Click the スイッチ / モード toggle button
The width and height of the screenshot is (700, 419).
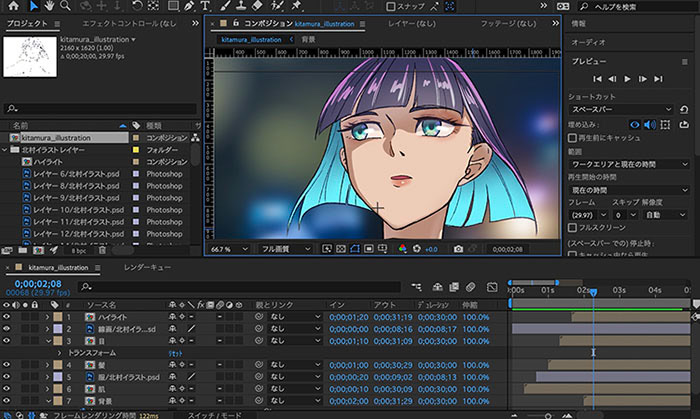tap(214, 415)
